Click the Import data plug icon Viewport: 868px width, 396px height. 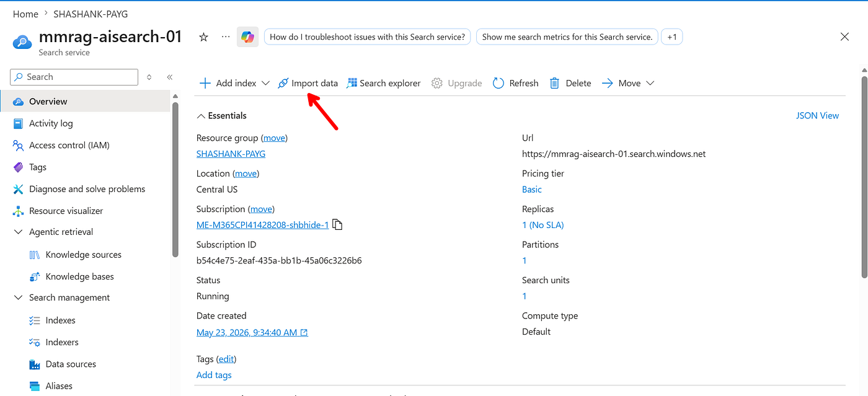click(283, 83)
